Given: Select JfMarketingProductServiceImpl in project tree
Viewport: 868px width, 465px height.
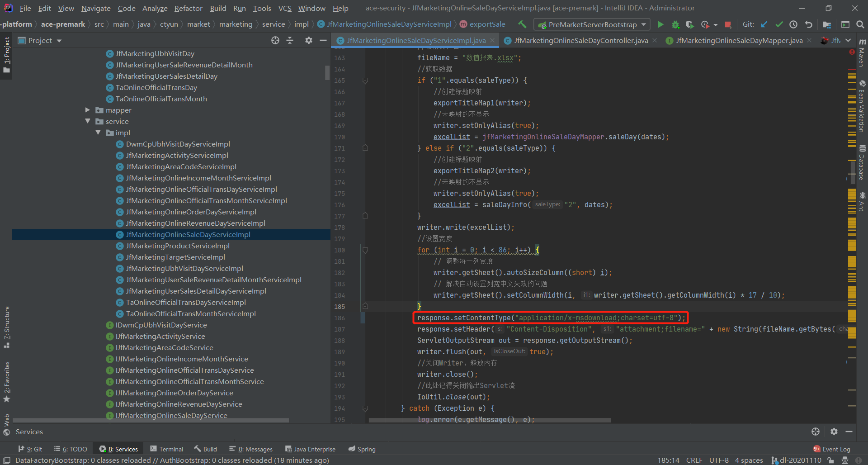Looking at the screenshot, I should [178, 246].
